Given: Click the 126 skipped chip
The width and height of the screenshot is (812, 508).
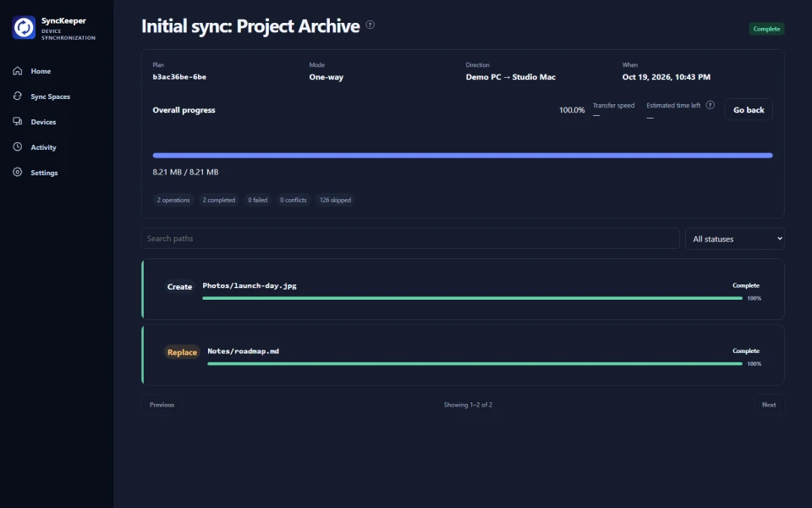Looking at the screenshot, I should click(335, 200).
